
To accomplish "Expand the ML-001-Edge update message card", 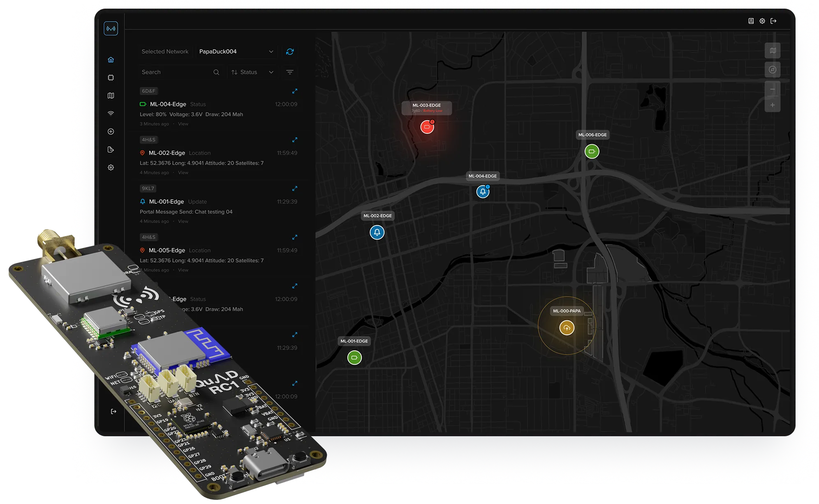I will coord(295,189).
